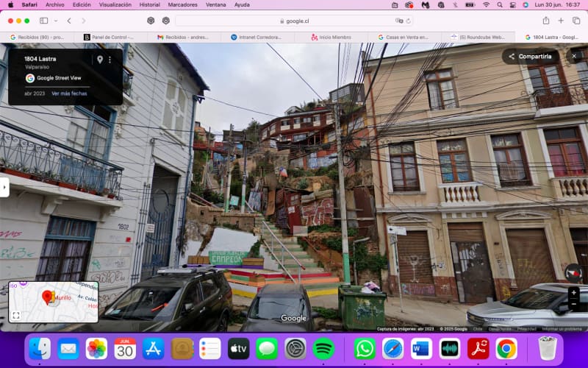
Task: Click the privacy shield icon left of address bar
Action: point(151,21)
